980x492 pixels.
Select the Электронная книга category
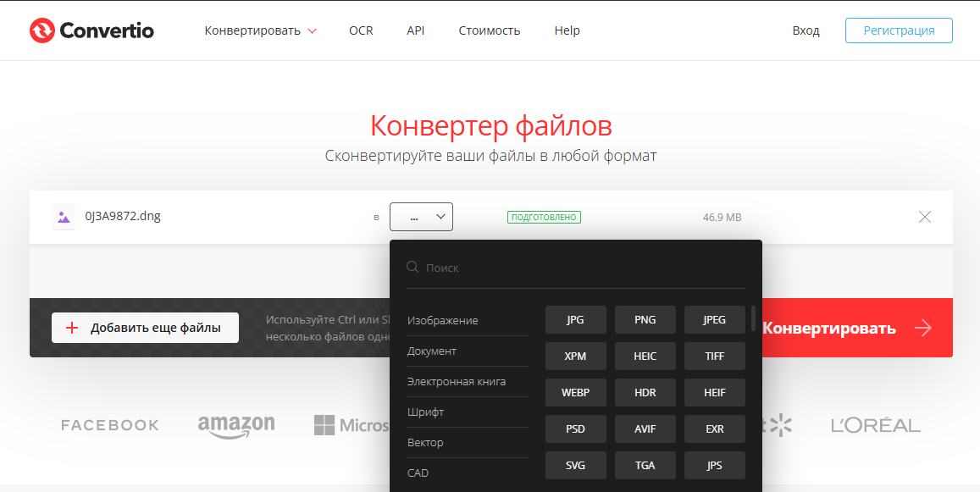pos(468,381)
